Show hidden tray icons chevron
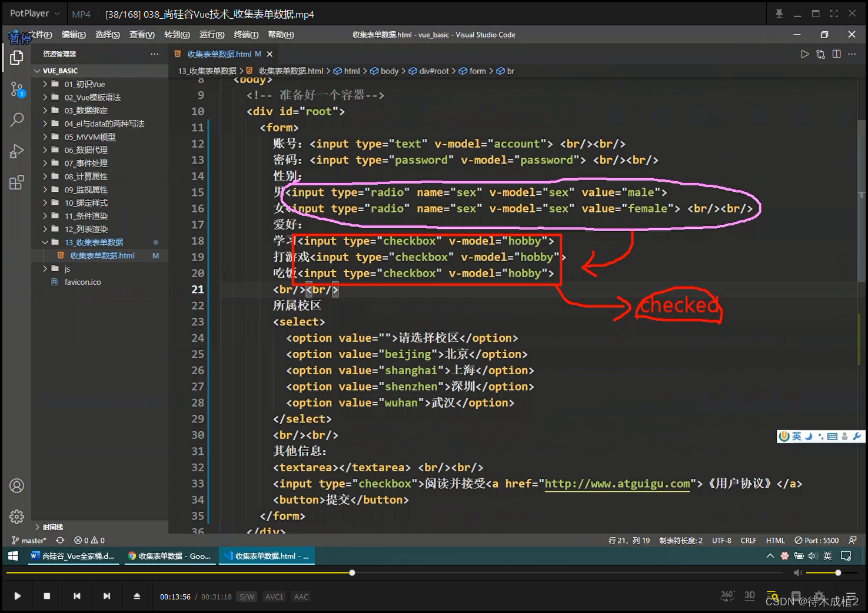 click(x=770, y=556)
